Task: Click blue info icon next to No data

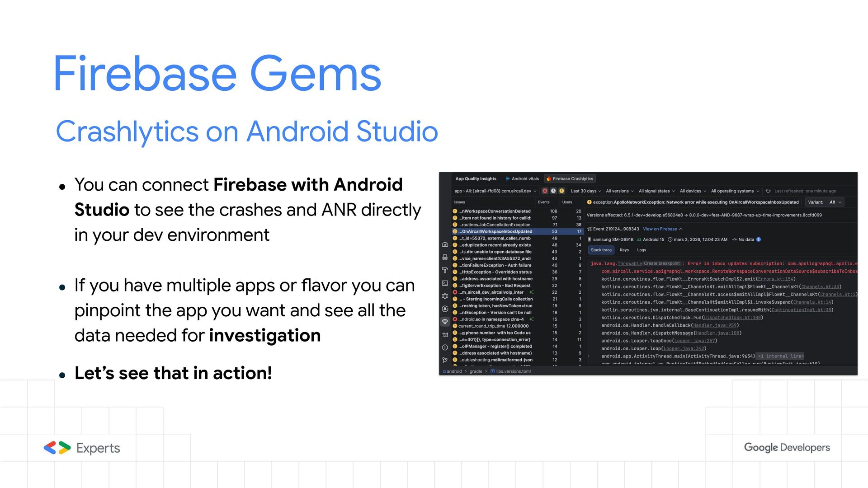Action: [x=759, y=239]
